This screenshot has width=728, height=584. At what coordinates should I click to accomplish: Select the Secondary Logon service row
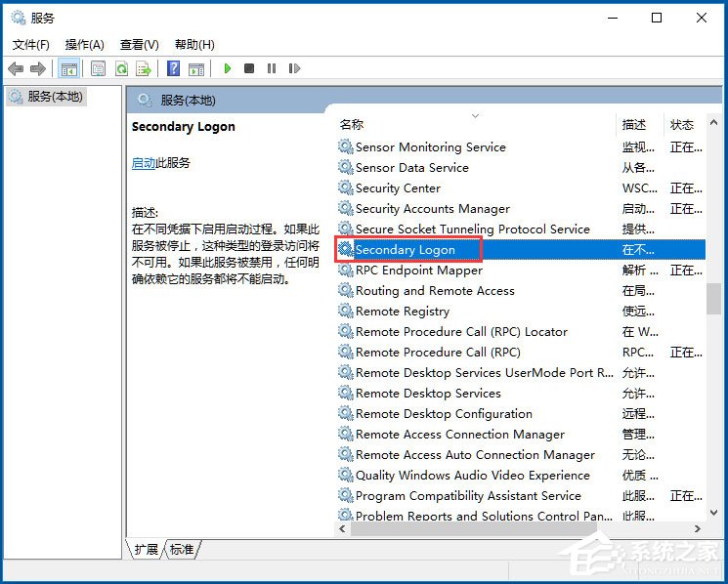520,250
